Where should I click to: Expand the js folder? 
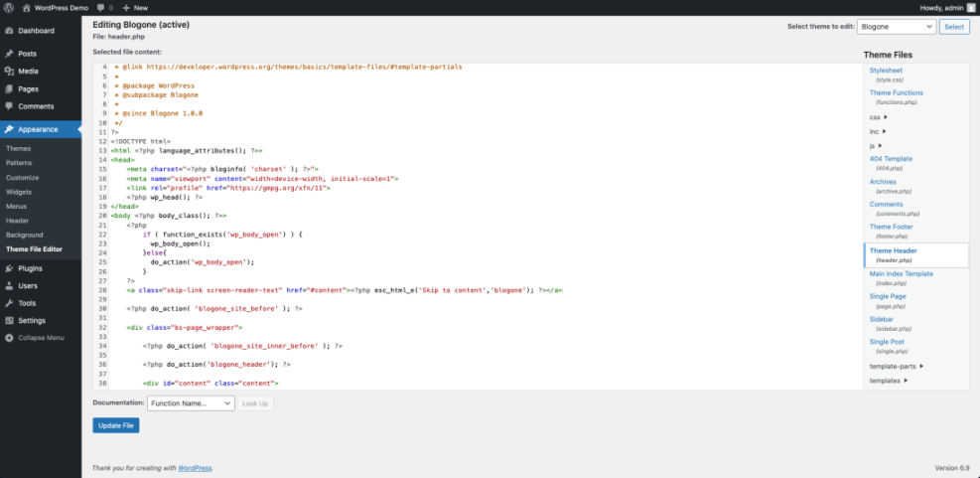(x=877, y=146)
